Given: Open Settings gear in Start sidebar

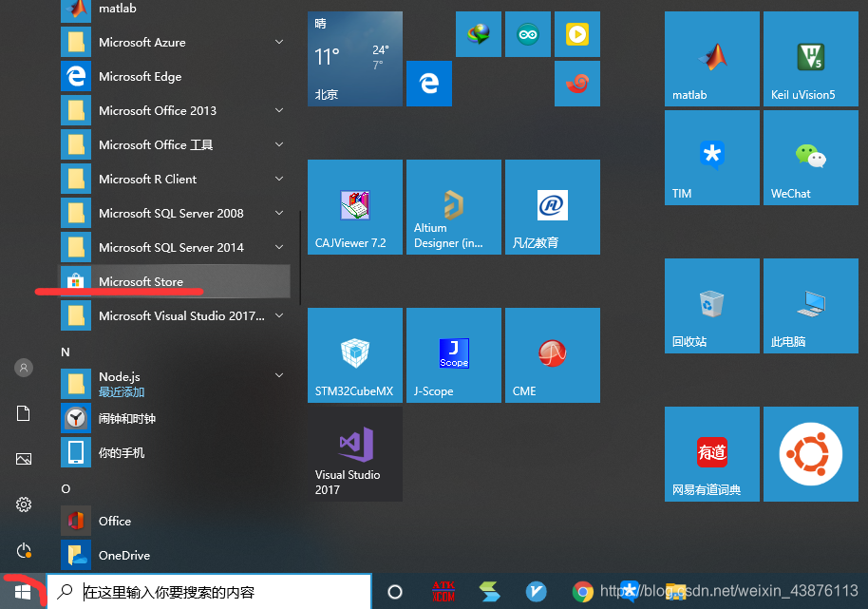Looking at the screenshot, I should click(x=23, y=504).
